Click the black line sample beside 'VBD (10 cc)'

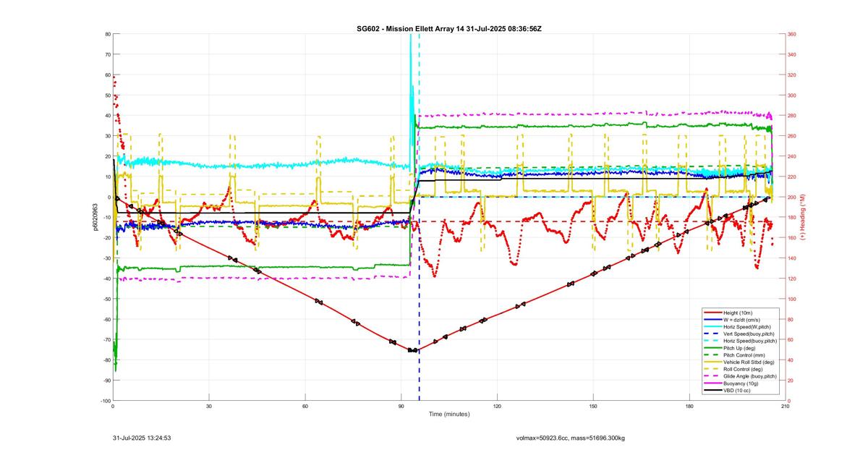coord(712,390)
